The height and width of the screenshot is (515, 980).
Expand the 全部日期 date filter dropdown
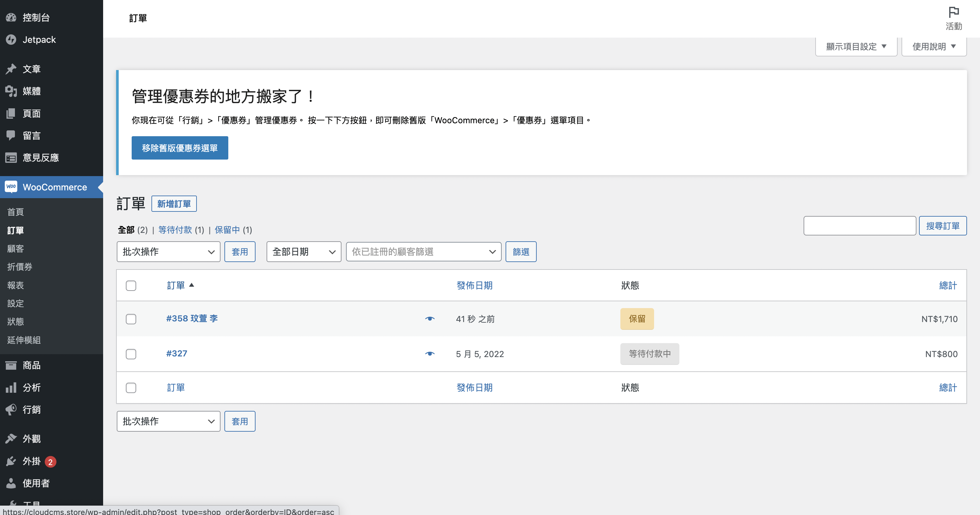304,252
